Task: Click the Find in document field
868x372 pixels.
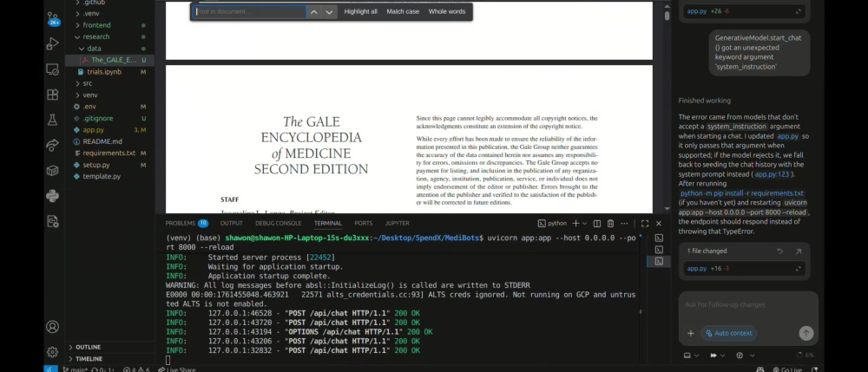Action: (250, 11)
